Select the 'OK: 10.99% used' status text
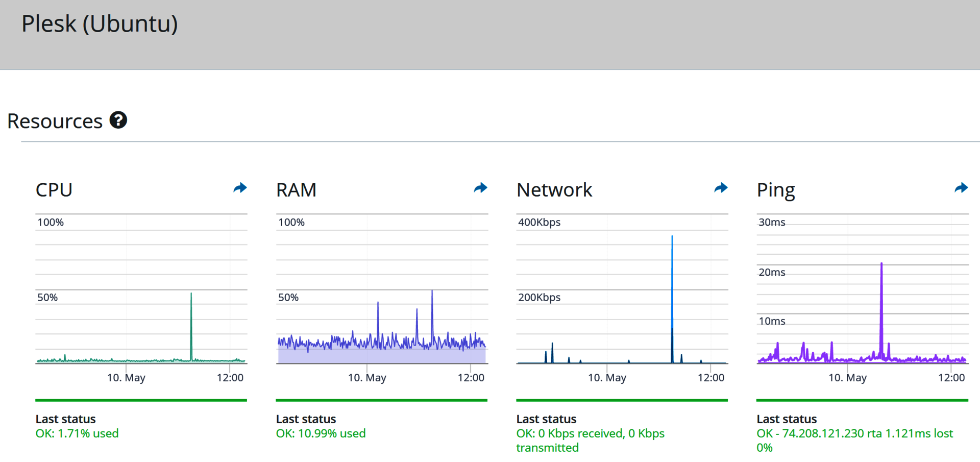This screenshot has height=462, width=980. [x=321, y=433]
